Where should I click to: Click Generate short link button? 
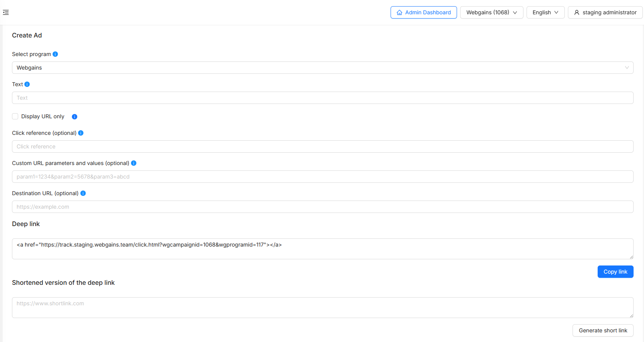pos(603,330)
